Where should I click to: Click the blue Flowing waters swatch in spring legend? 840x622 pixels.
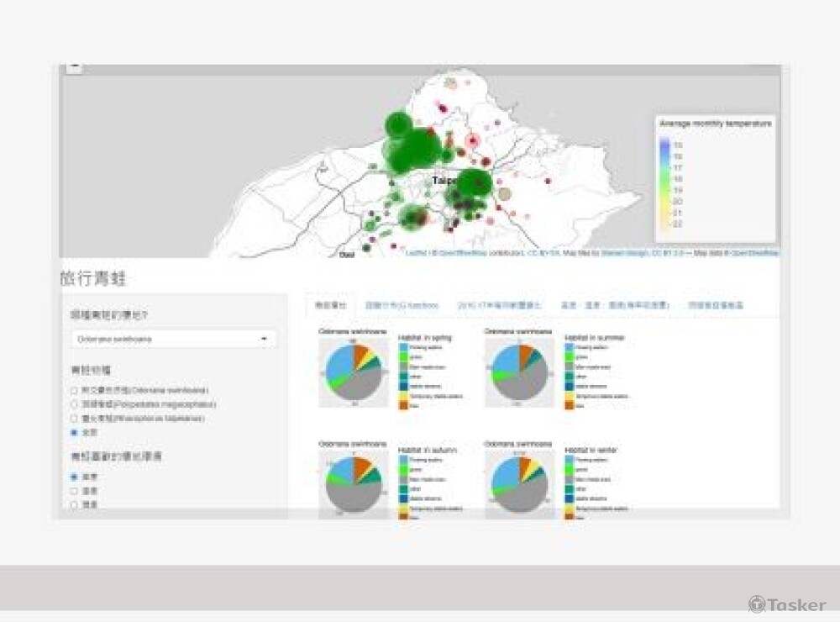click(x=403, y=346)
